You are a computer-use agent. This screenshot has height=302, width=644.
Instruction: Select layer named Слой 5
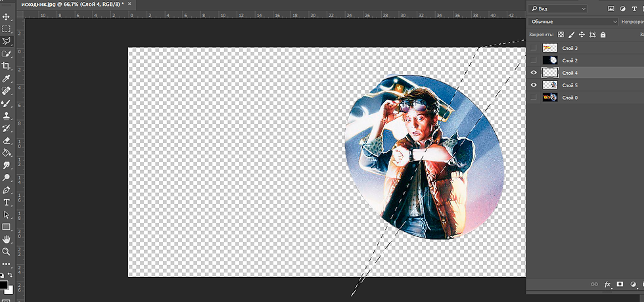tap(570, 85)
